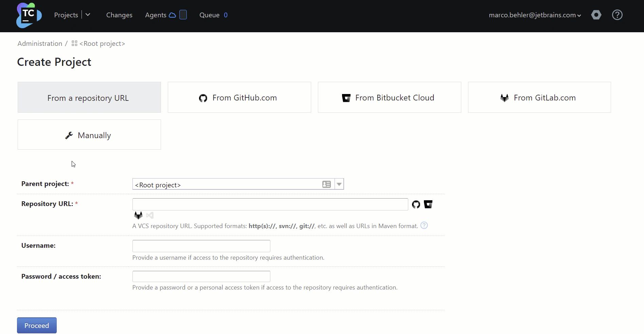
Task: Open help via the question mark icon
Action: (617, 15)
